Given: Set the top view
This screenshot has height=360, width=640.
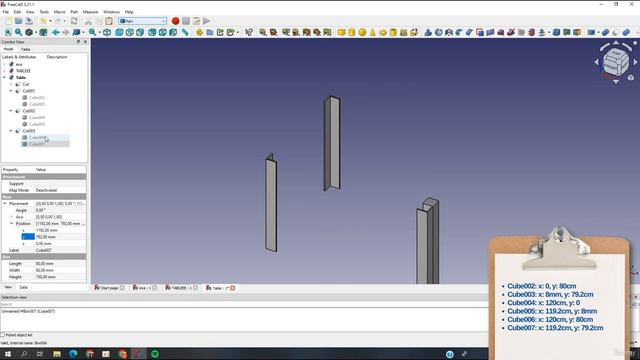Looking at the screenshot, I should [x=130, y=32].
